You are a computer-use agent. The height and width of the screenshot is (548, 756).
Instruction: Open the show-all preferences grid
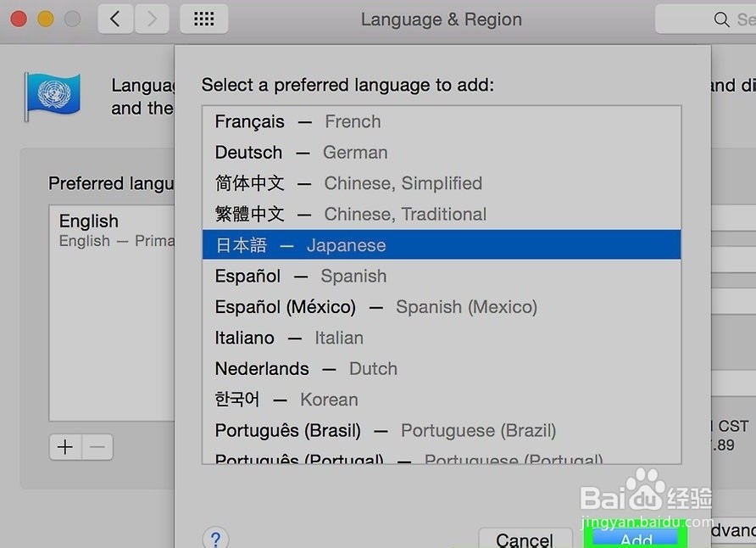(204, 19)
